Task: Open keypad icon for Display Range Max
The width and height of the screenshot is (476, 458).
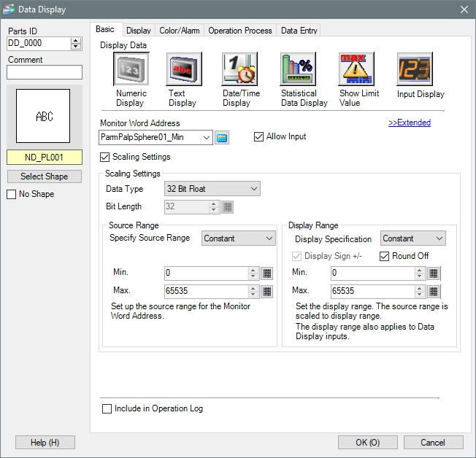Action: pyautogui.click(x=434, y=291)
